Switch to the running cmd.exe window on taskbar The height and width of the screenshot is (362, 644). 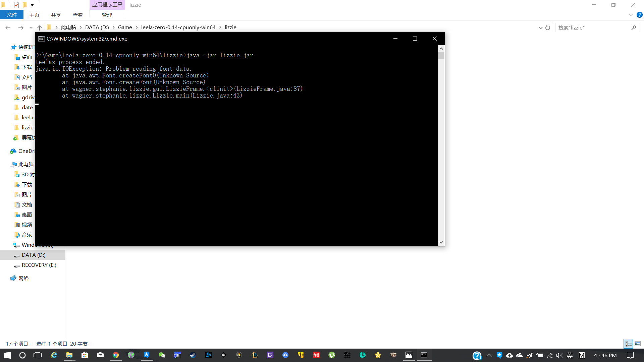(424, 355)
